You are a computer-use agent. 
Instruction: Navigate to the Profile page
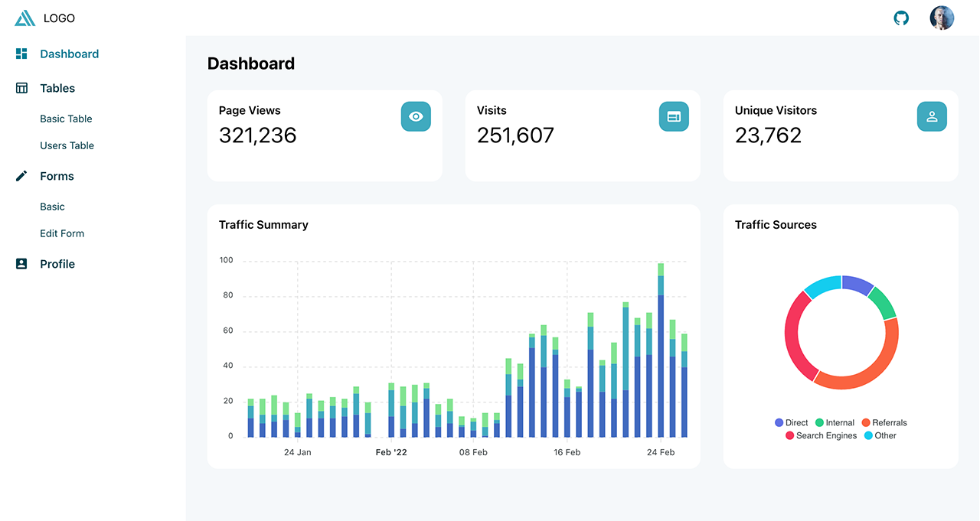(57, 264)
